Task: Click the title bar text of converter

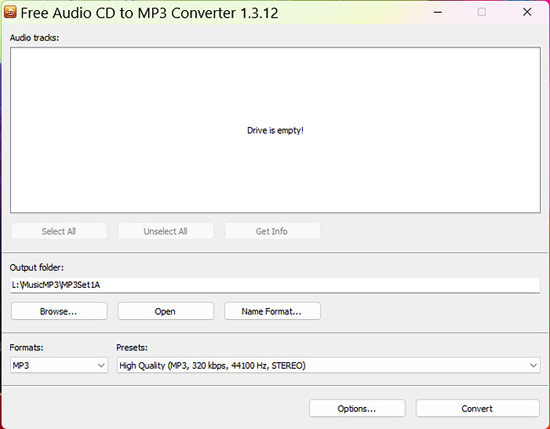Action: click(x=149, y=13)
